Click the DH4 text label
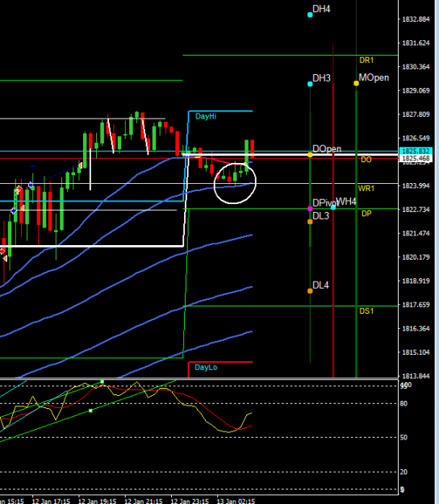This screenshot has height=504, width=439. click(321, 9)
